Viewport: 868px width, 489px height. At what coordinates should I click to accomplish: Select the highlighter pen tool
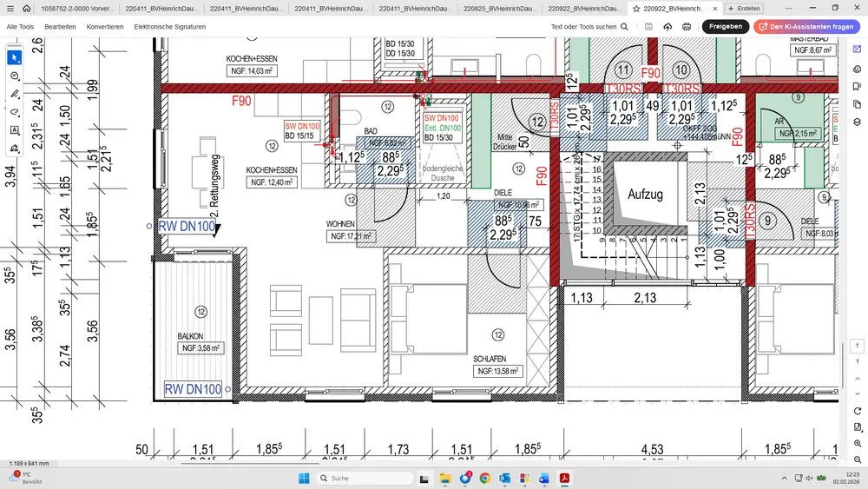tap(15, 94)
